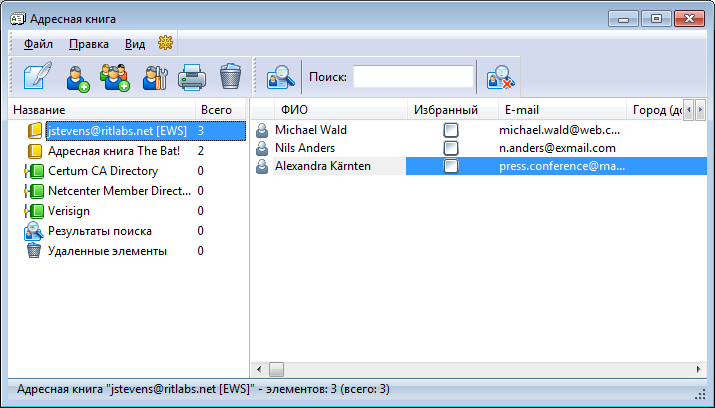Image resolution: width=715 pixels, height=408 pixels.
Task: Open Удаленные элементы folder
Action: pyautogui.click(x=107, y=251)
